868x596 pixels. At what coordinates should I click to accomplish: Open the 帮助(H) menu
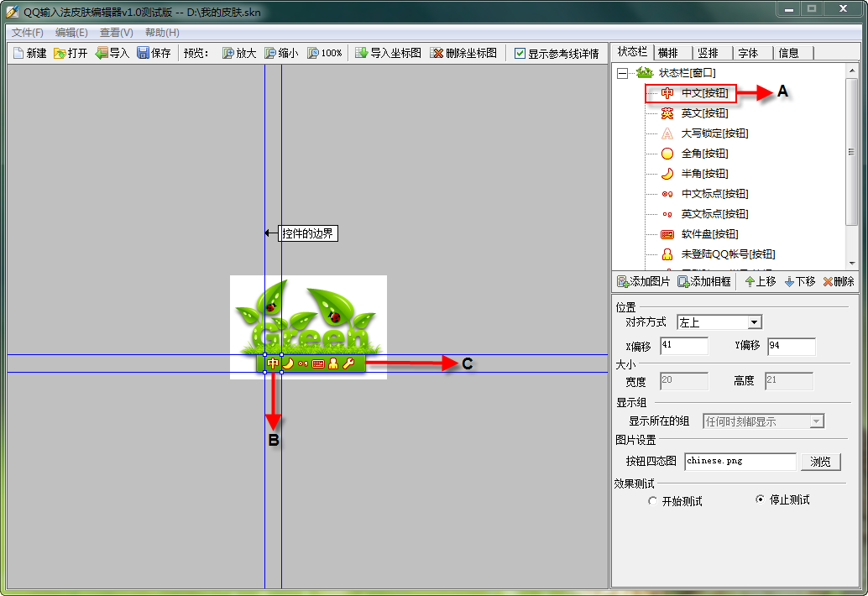click(162, 33)
